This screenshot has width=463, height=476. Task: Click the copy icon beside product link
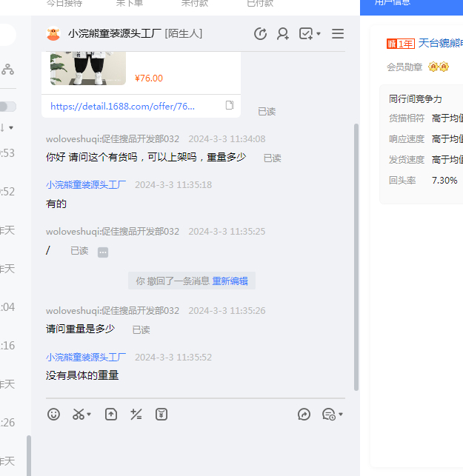click(x=230, y=105)
